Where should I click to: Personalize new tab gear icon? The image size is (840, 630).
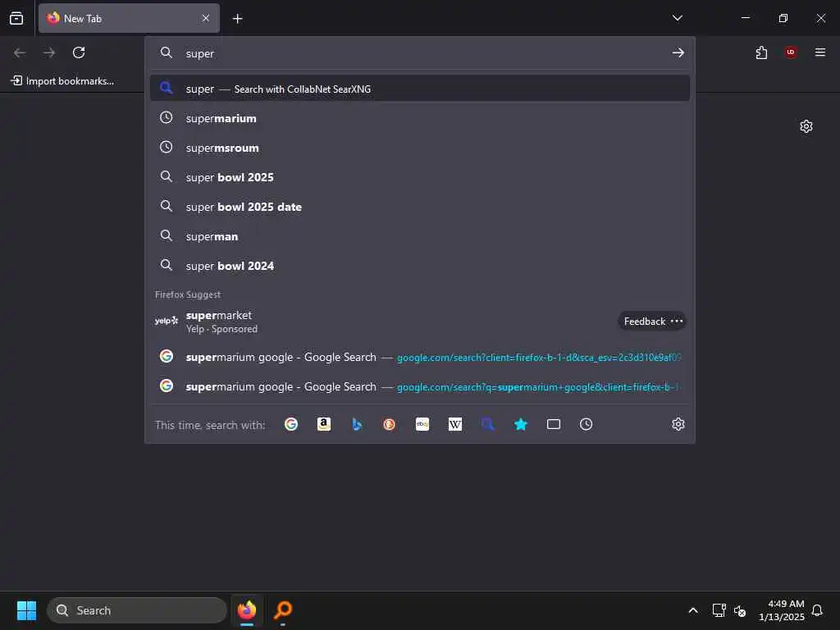tap(806, 126)
